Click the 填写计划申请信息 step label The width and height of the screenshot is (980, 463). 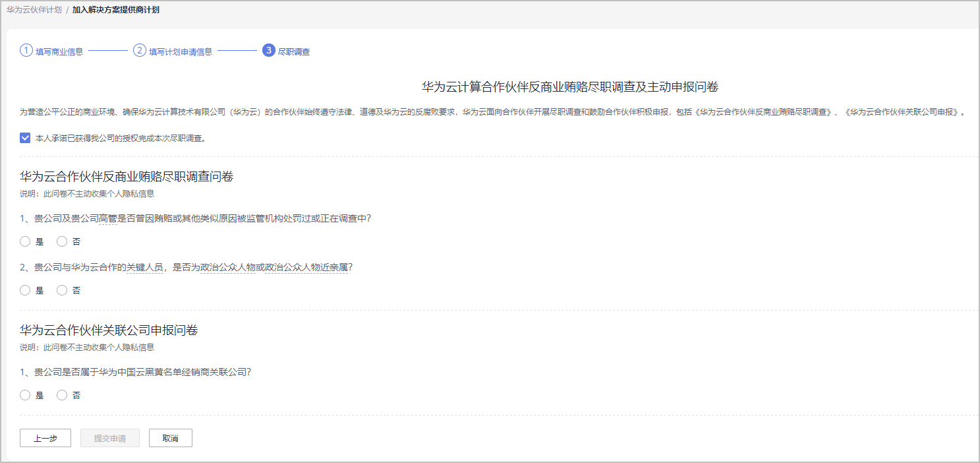[181, 51]
